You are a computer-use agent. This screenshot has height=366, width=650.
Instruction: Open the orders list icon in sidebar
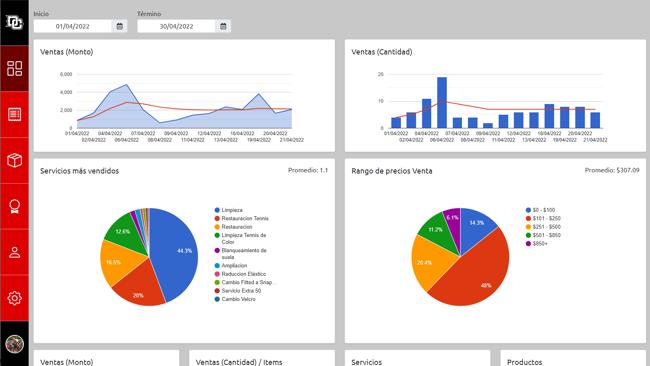click(15, 114)
